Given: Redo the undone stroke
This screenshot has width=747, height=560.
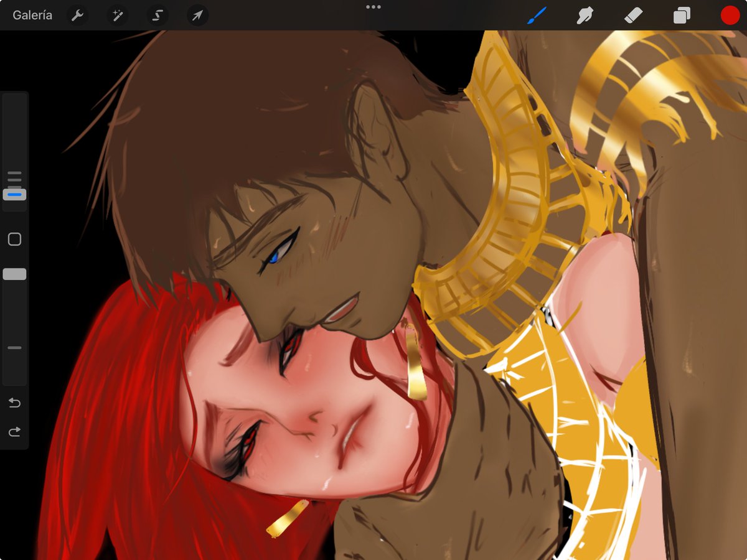Looking at the screenshot, I should click(14, 431).
